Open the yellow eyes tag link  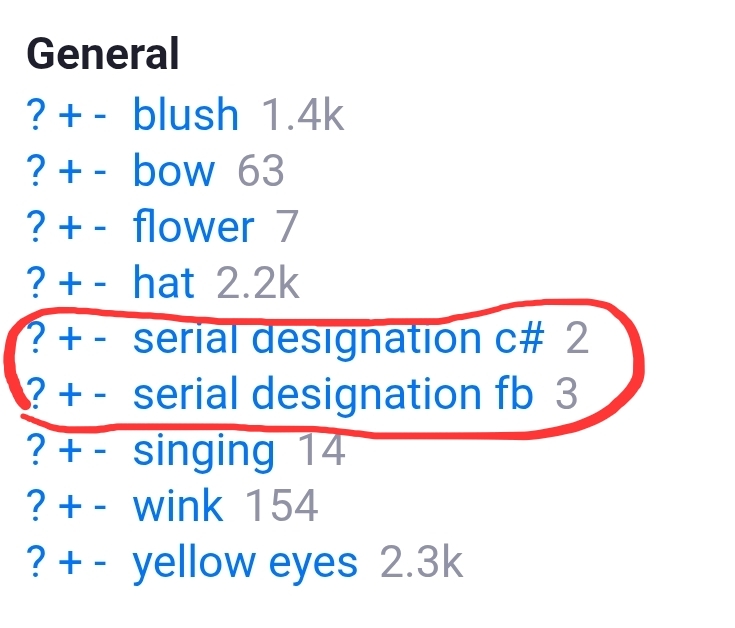(x=245, y=563)
